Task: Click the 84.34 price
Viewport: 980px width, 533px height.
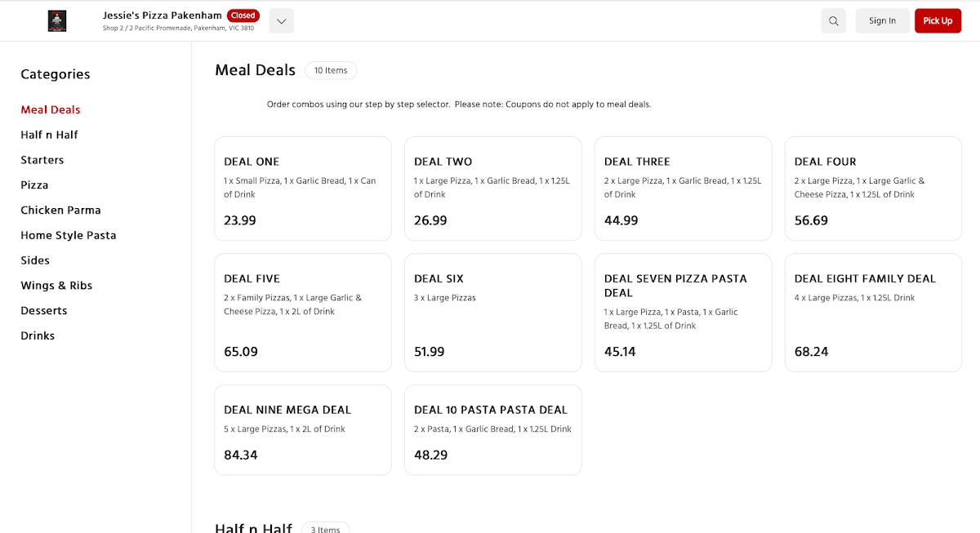Action: tap(241, 455)
